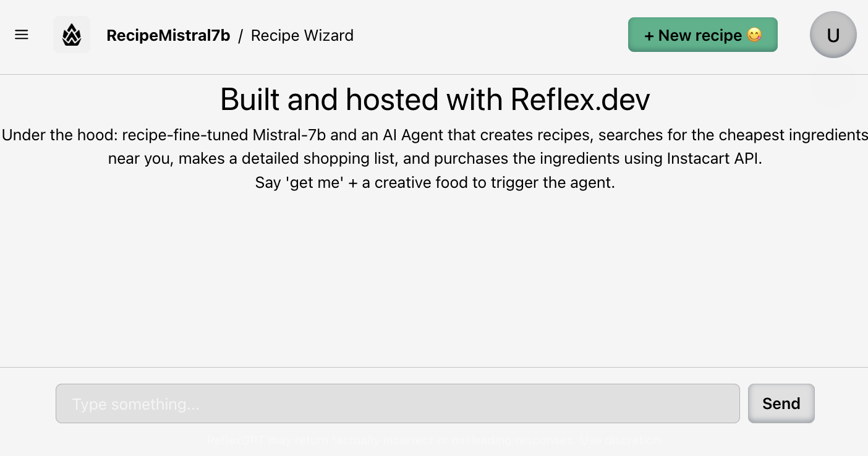Click the flame logo icon
Screen dimensions: 868x456
[x=72, y=35]
